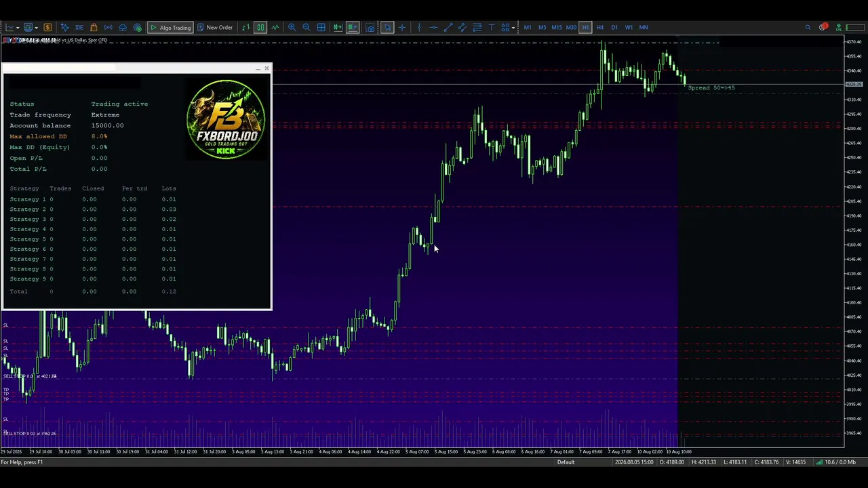
Task: Click the FXBORDJOO gold trading bot logo
Action: tap(226, 120)
